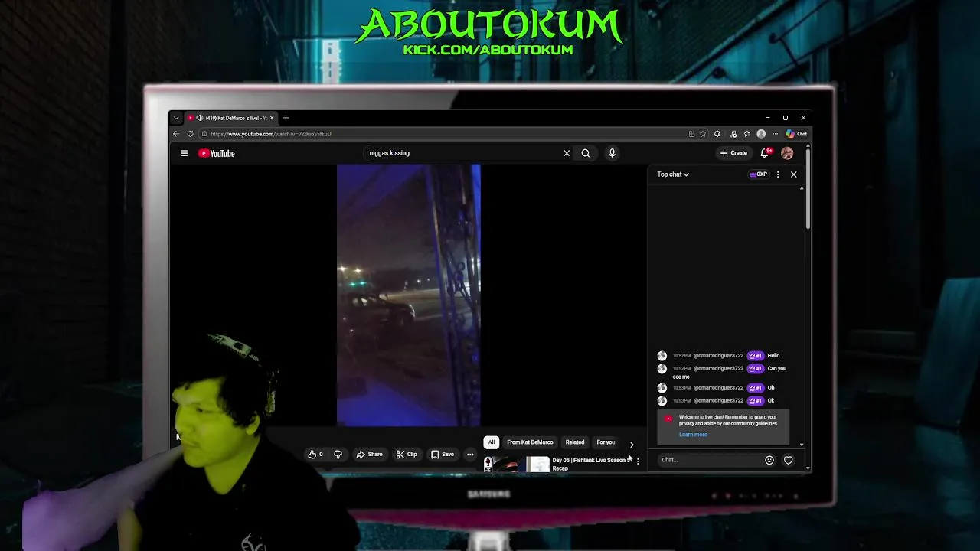
Task: Open Fishtank recap video thumbnail
Action: pos(516,464)
